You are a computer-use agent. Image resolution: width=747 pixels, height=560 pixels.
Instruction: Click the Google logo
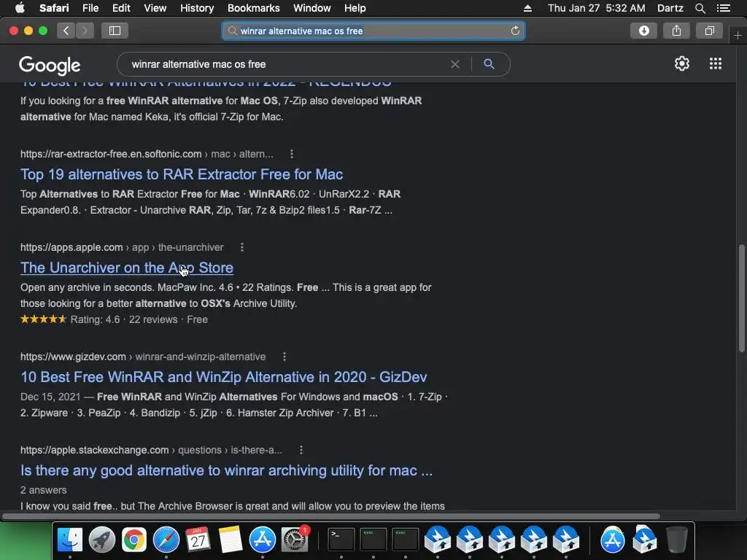50,65
